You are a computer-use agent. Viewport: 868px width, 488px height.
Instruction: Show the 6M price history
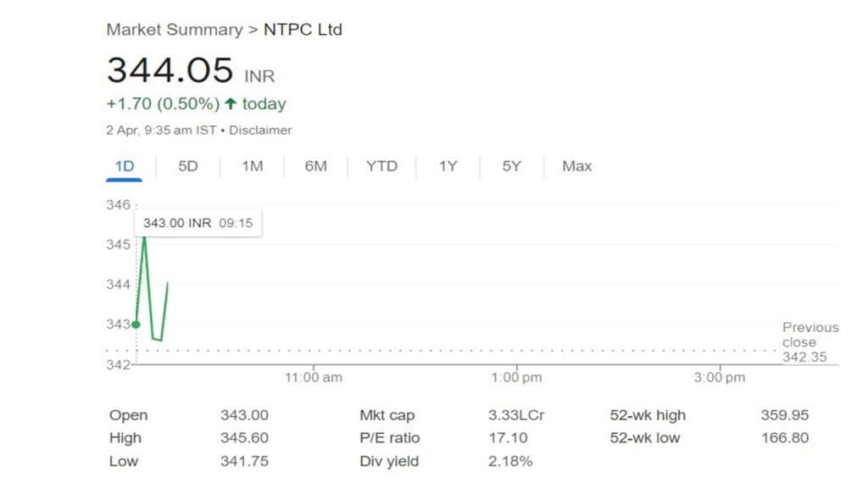point(315,166)
